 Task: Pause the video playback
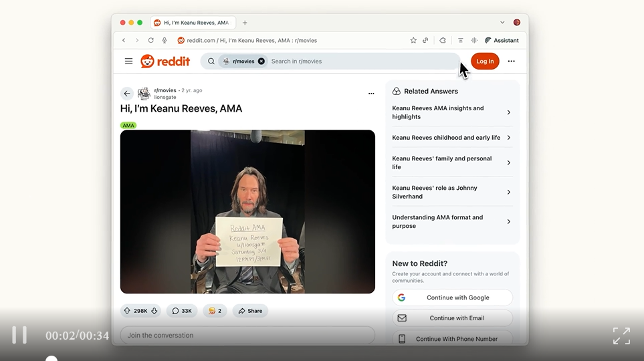coord(19,335)
